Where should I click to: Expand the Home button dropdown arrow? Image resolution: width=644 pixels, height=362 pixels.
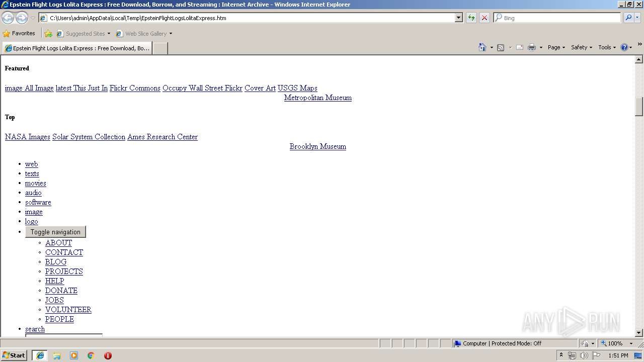point(492,47)
